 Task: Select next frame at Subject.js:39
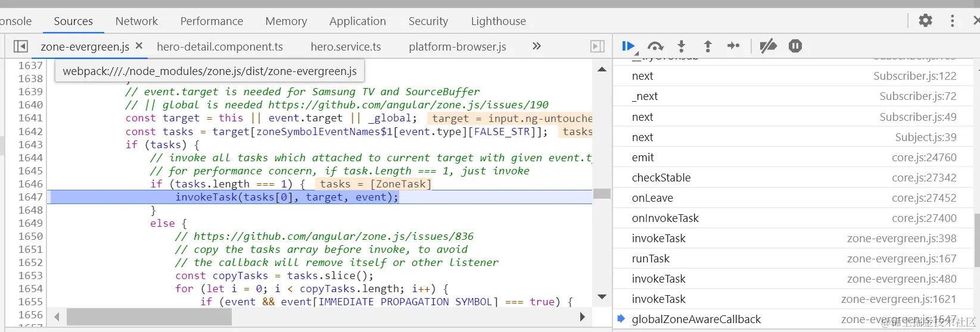793,137
